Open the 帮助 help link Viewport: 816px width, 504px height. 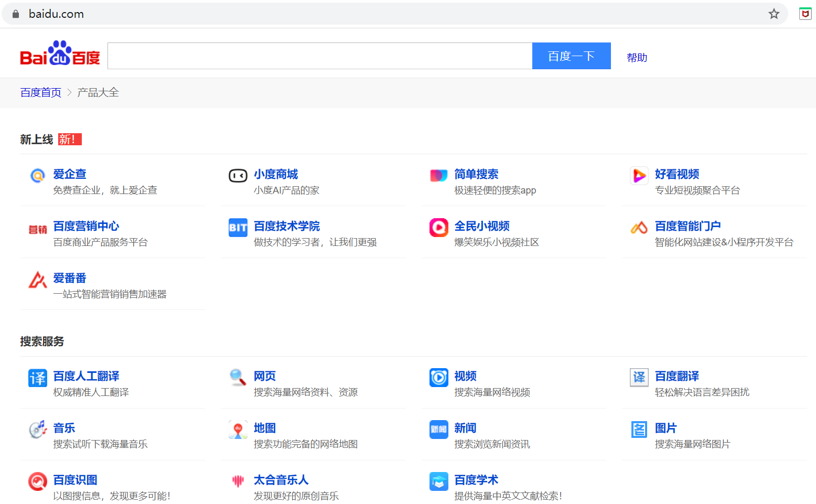click(x=637, y=58)
